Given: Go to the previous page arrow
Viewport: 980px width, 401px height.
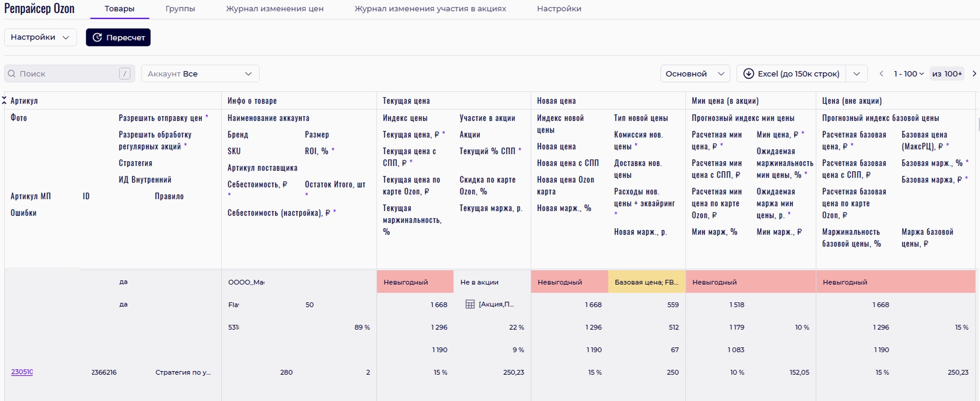Looking at the screenshot, I should 881,74.
